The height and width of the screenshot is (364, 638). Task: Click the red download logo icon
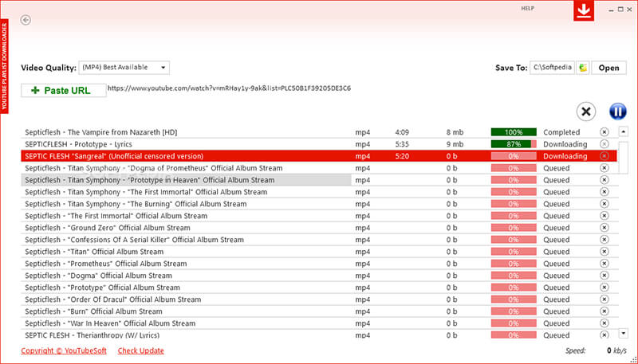coord(584,10)
